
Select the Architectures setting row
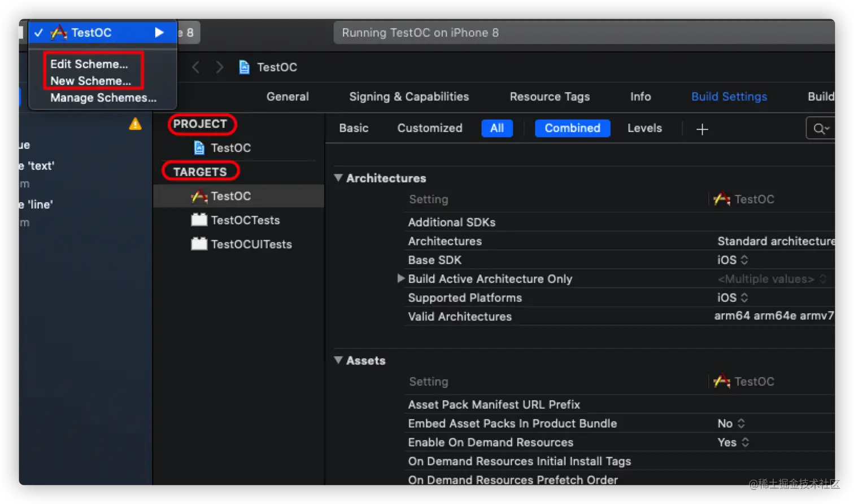pos(620,241)
